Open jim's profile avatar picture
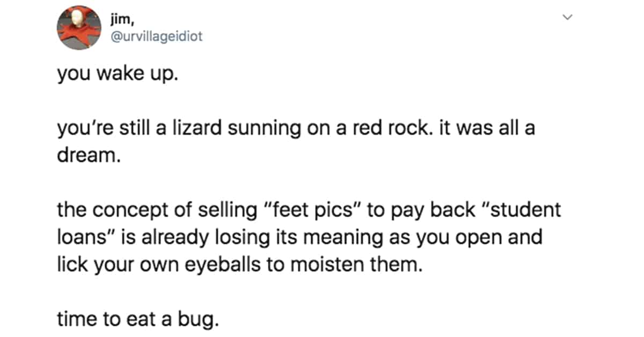This screenshot has width=644, height=337. point(79,28)
